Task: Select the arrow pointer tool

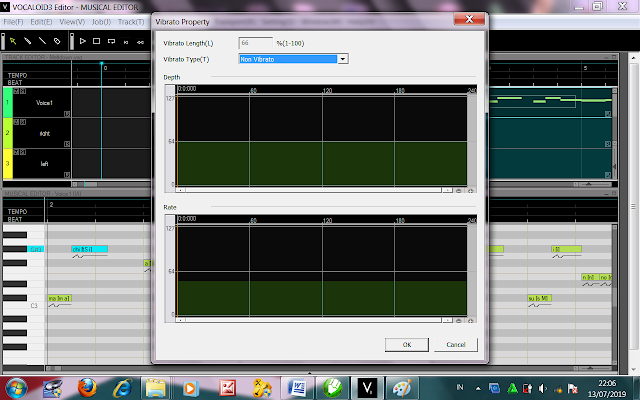Action: pos(13,41)
